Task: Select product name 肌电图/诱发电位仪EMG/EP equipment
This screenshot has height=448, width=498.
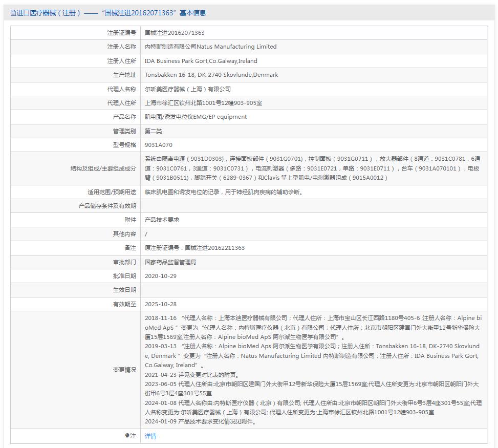Action: pos(196,117)
